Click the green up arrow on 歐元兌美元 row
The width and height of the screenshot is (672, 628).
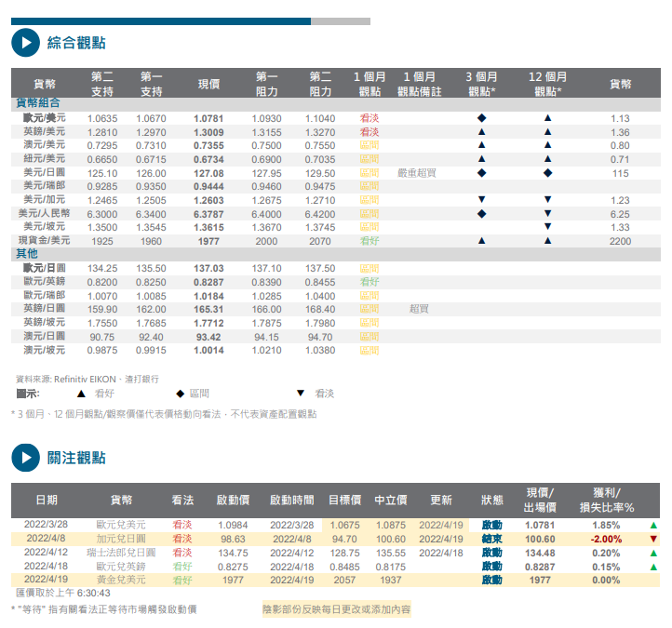tap(653, 526)
